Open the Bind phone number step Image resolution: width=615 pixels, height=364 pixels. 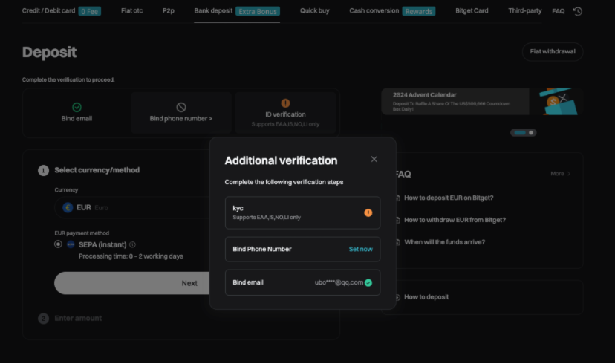180,118
